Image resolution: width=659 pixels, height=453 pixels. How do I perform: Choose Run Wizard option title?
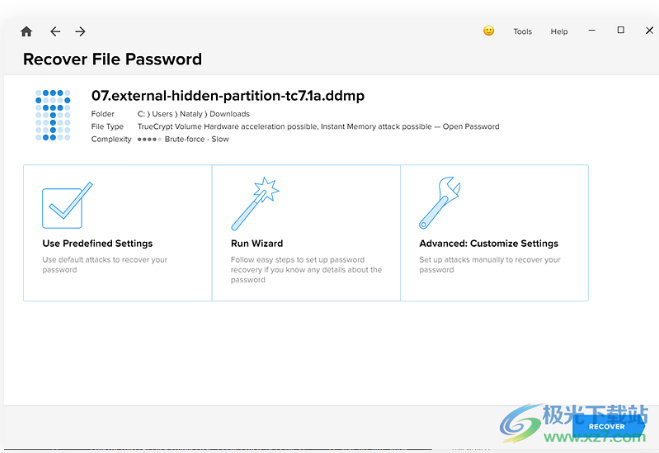coord(257,243)
